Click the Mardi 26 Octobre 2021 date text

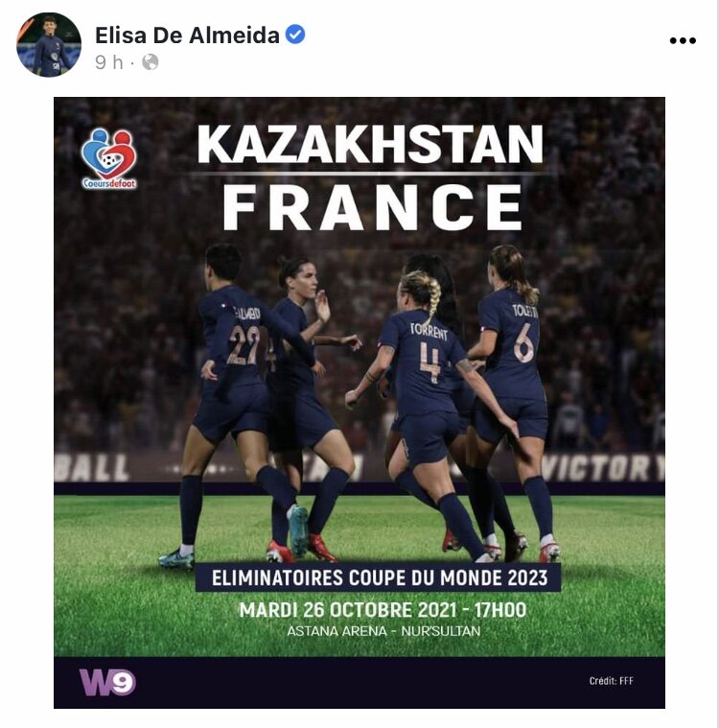click(x=383, y=610)
